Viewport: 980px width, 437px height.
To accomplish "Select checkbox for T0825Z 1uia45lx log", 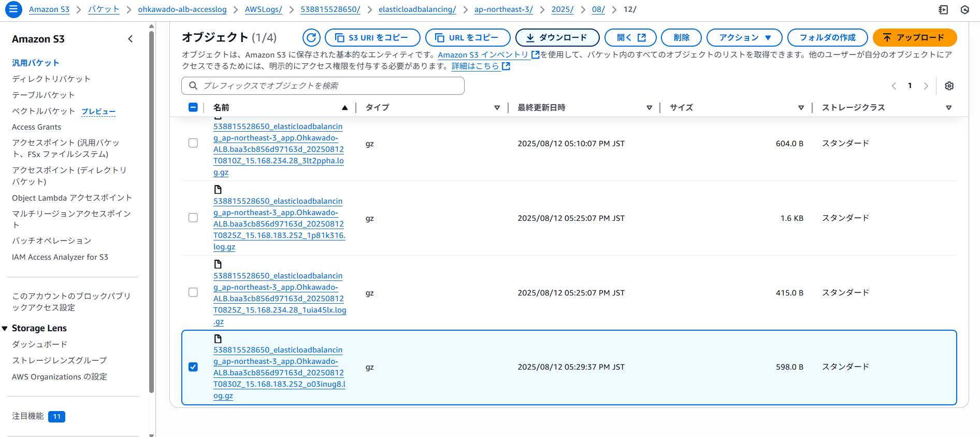I will pyautogui.click(x=193, y=292).
